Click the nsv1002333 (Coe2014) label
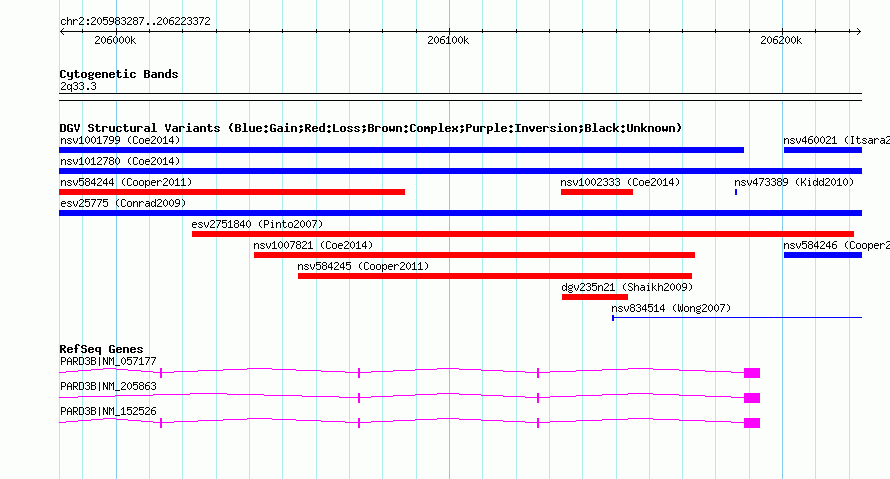The width and height of the screenshot is (890, 479). (620, 182)
